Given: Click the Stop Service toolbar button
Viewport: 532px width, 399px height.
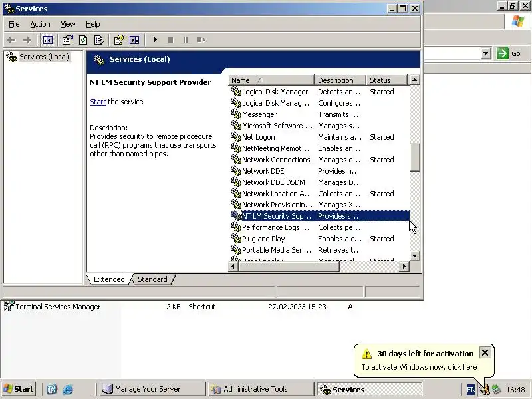Looking at the screenshot, I should (170, 40).
